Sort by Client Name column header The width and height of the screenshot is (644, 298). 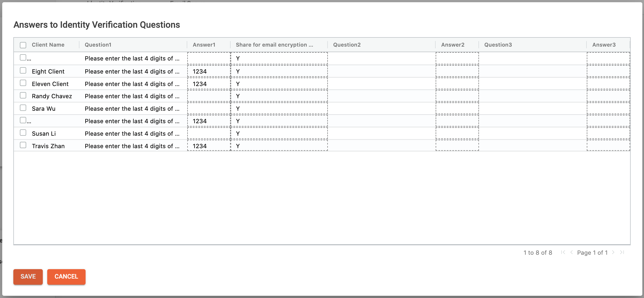(48, 45)
